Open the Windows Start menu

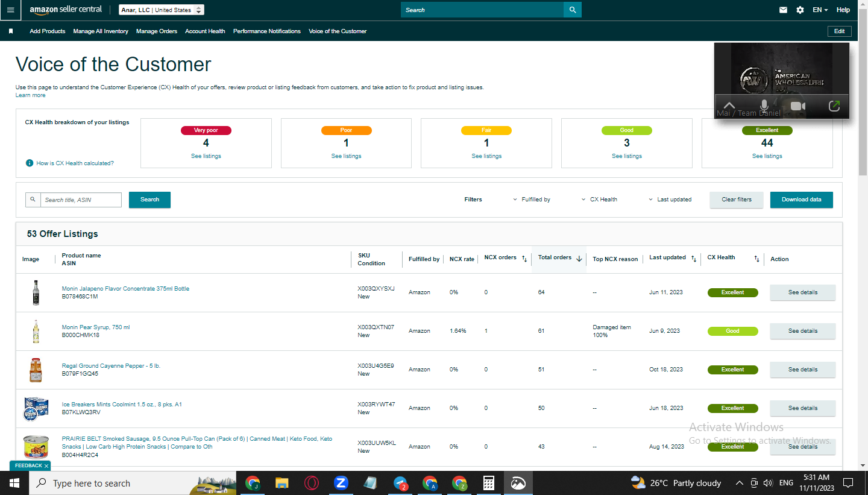(x=14, y=483)
